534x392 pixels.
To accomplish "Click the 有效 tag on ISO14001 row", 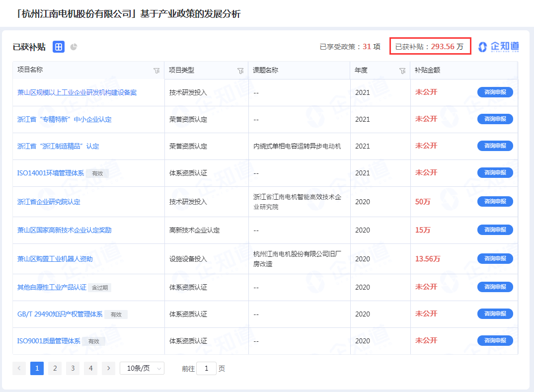I will 97,173.
